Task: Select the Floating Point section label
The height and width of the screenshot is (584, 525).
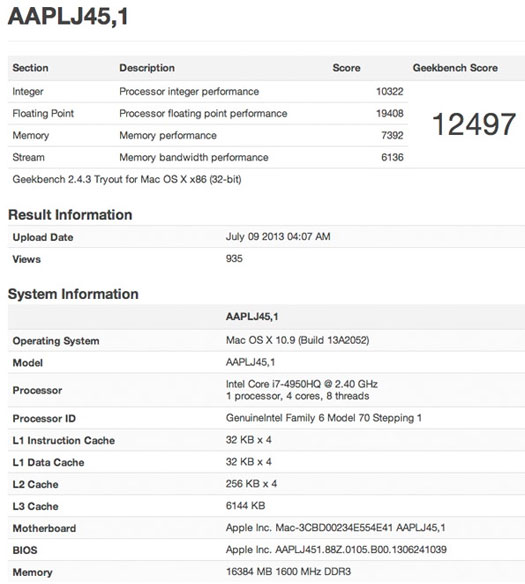Action: pyautogui.click(x=43, y=113)
